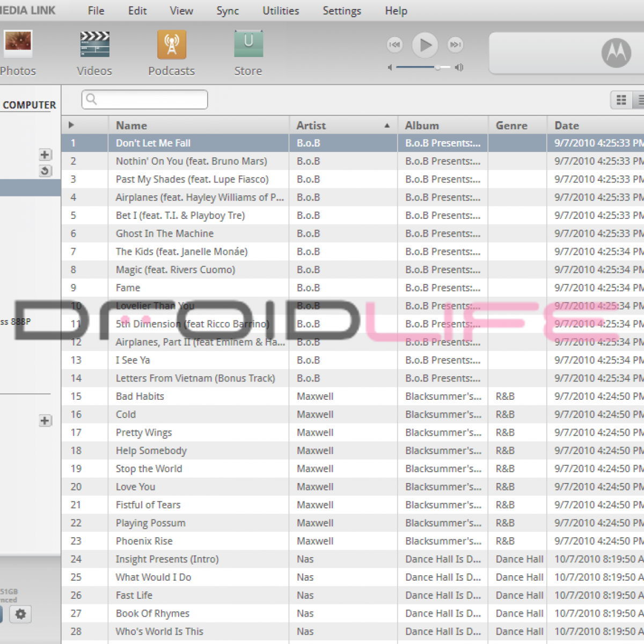Open the Photos library icon

[x=18, y=45]
